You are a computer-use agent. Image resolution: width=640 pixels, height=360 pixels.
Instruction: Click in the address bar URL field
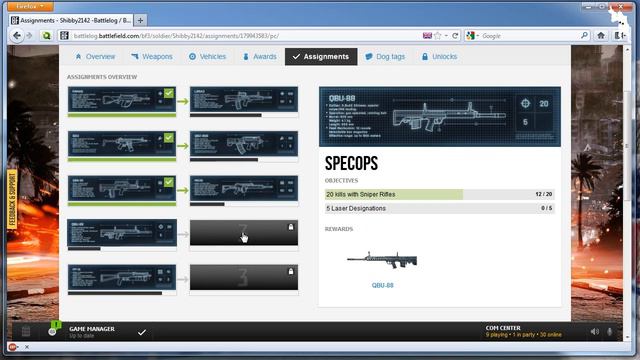(x=246, y=36)
